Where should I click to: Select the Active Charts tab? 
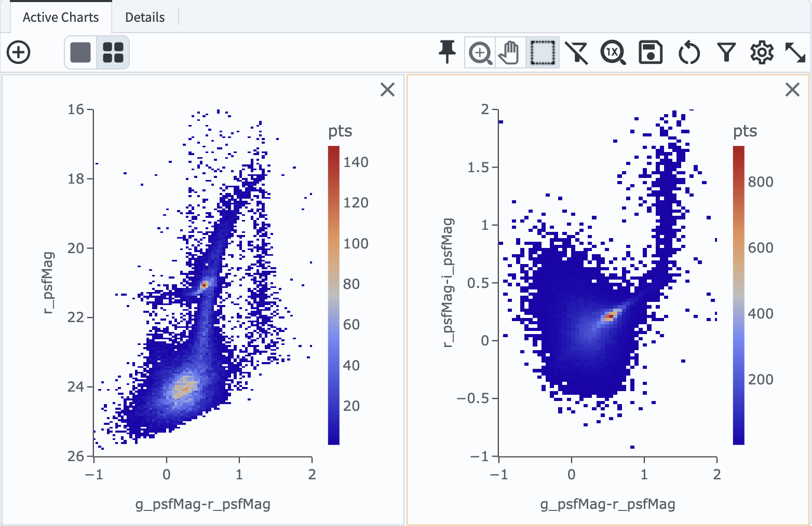pos(60,17)
